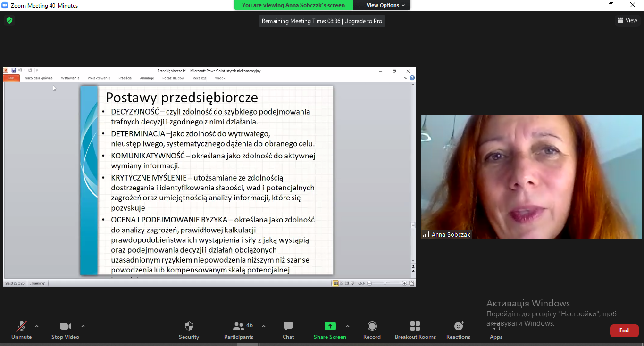This screenshot has width=644, height=346.
Task: Expand audio options arrow next to Unmute
Action: [x=37, y=326]
